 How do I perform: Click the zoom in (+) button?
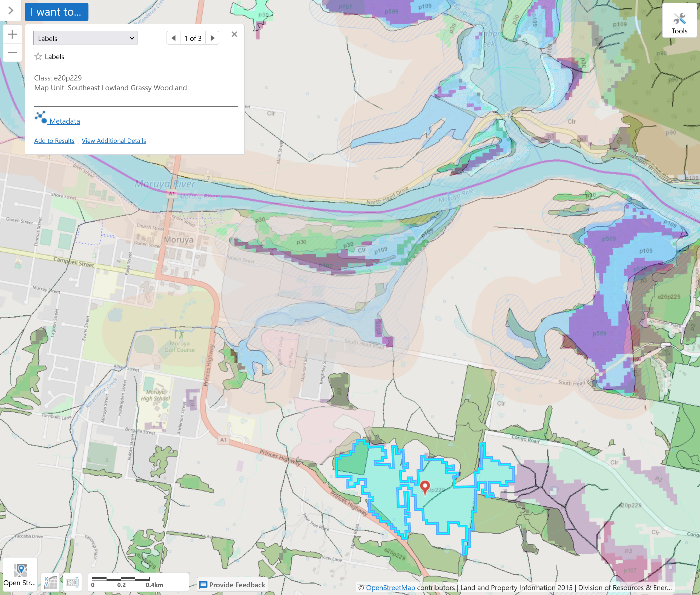[12, 34]
